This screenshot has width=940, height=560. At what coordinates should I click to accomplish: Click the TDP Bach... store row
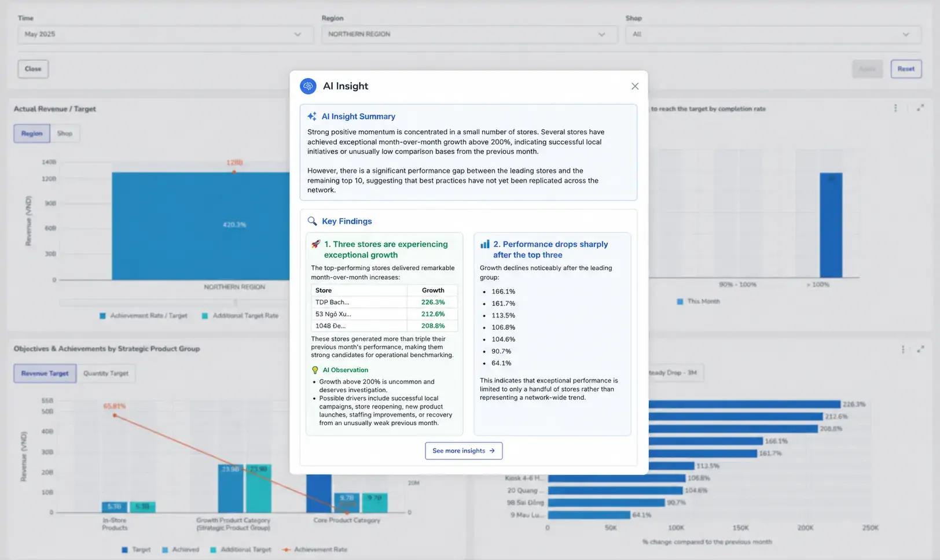384,302
